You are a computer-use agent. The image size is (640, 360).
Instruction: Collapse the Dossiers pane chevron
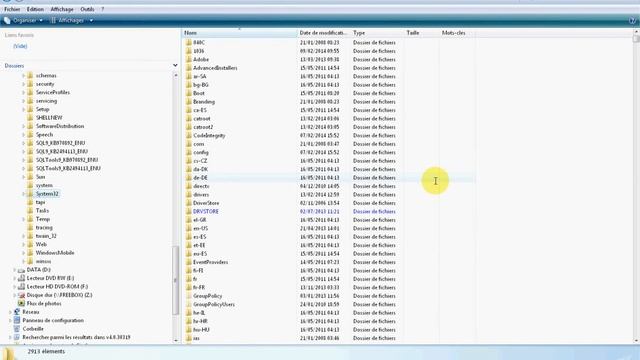[175, 65]
